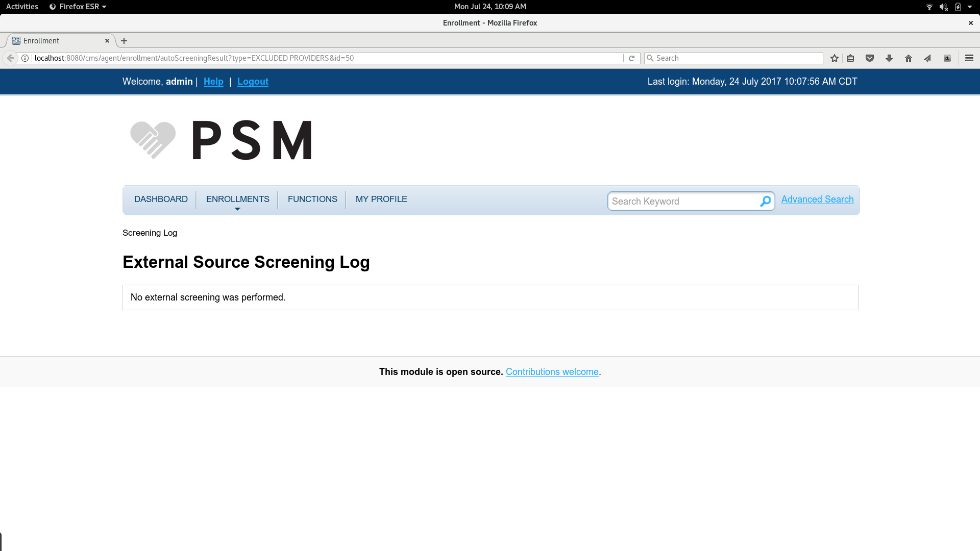
Task: Click the Logout link
Action: click(x=253, y=82)
